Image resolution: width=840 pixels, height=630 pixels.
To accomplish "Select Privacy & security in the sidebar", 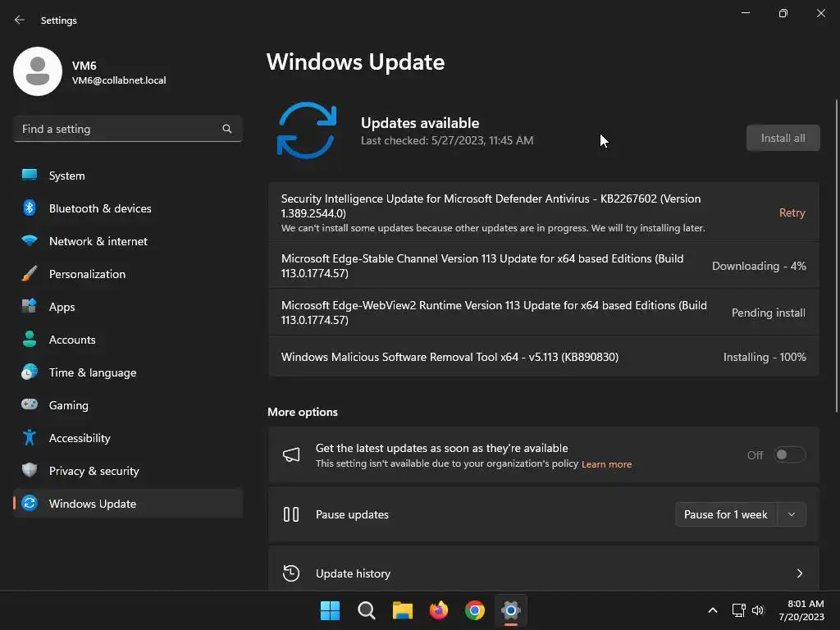I will click(x=127, y=470).
